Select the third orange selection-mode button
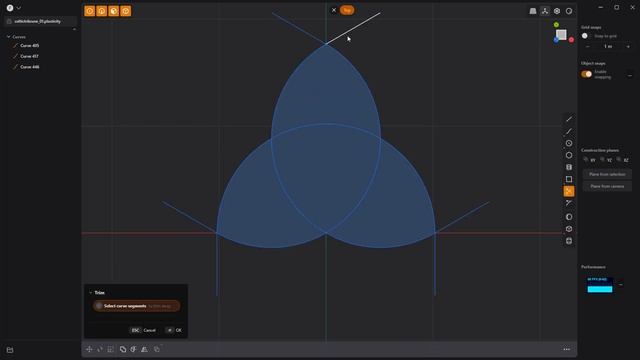The height and width of the screenshot is (360, 640). tap(113, 11)
